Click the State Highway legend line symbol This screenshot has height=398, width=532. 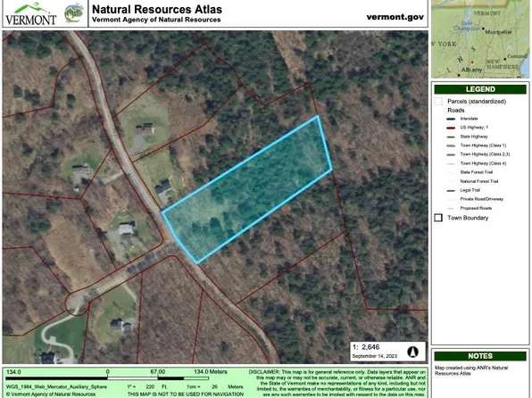(451, 137)
